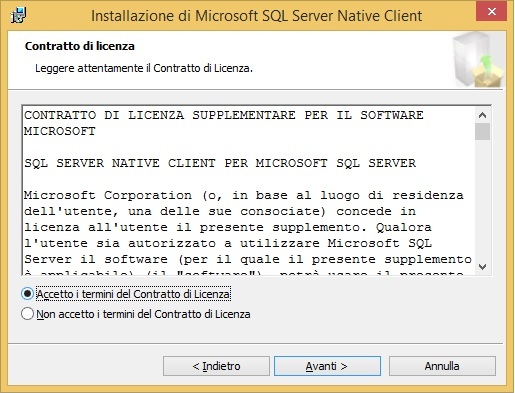The width and height of the screenshot is (515, 393).
Task: Click the window title 'Installazione di Microsoft SQL Server Native Client'
Action: coord(257,16)
